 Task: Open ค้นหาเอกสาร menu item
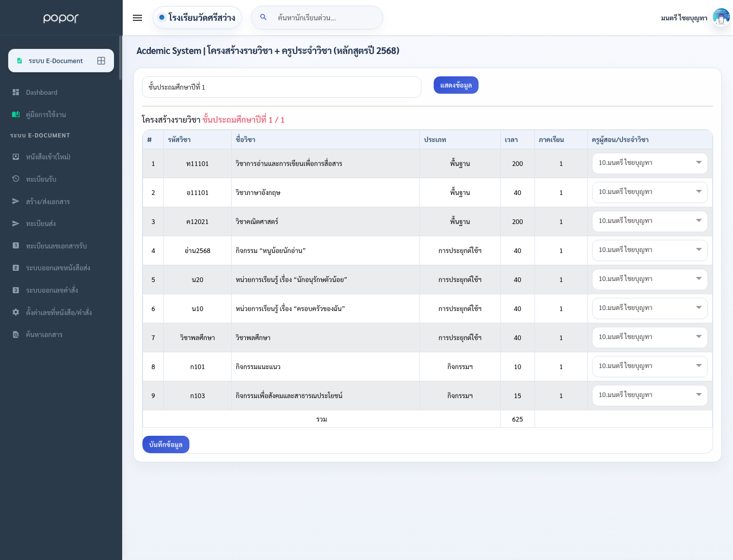pyautogui.click(x=61, y=334)
